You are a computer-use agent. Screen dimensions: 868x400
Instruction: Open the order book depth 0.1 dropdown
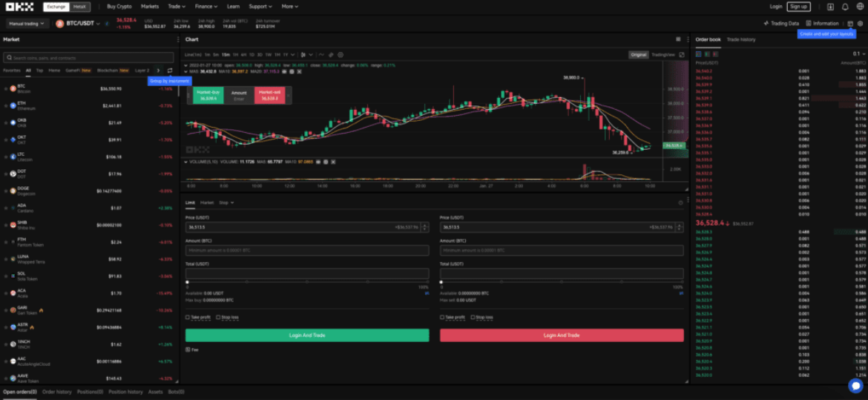click(859, 53)
